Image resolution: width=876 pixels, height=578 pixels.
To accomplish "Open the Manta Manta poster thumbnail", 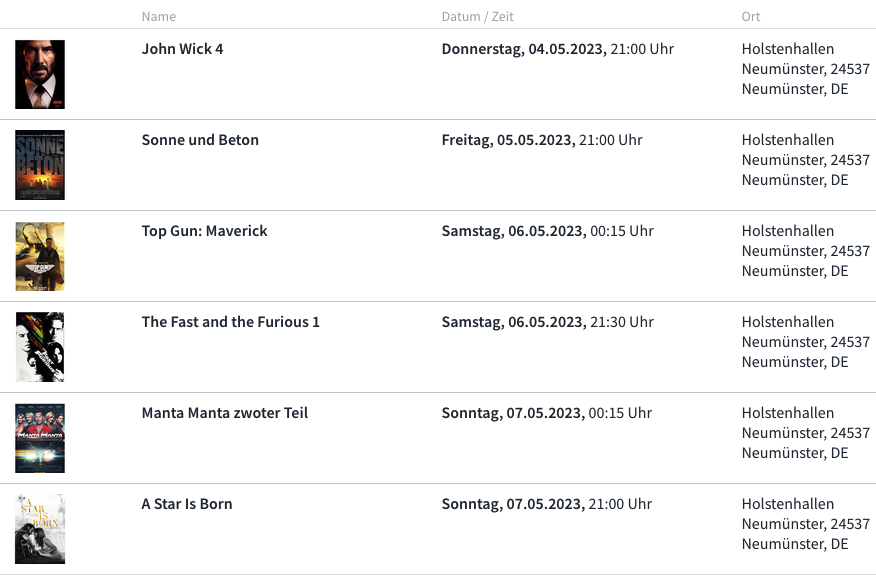I will coord(40,438).
